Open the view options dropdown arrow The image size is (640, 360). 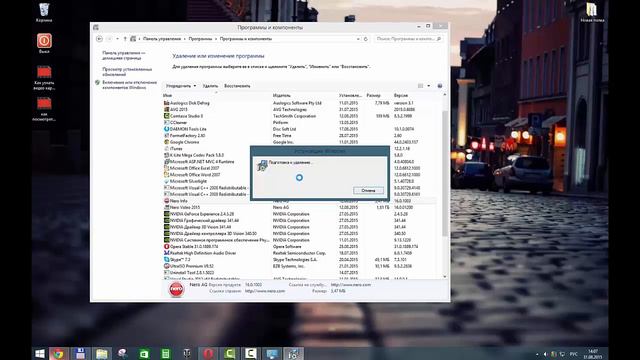pos(429,86)
